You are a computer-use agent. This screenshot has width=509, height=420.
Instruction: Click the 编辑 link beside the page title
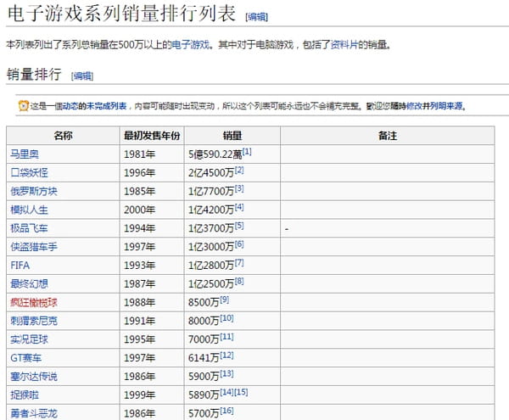(257, 17)
